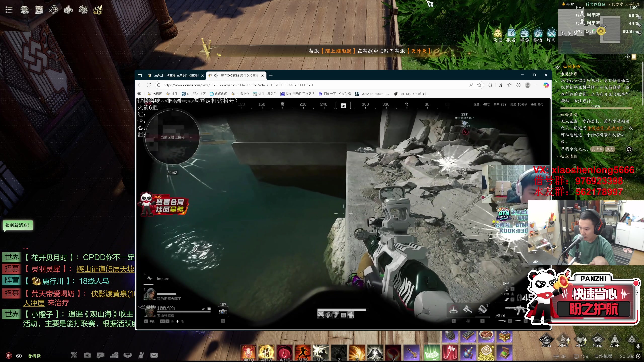Open the 哔哩哔哩 bookmark
Viewport: 644px width, 362px height.
click(218, 94)
